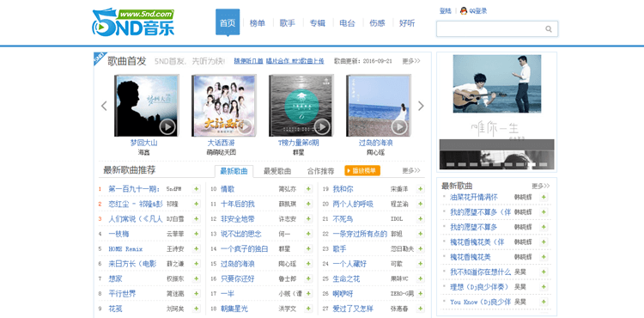The image size is (644, 318).
Task: Open the 首页 navigation tab
Action: (228, 22)
